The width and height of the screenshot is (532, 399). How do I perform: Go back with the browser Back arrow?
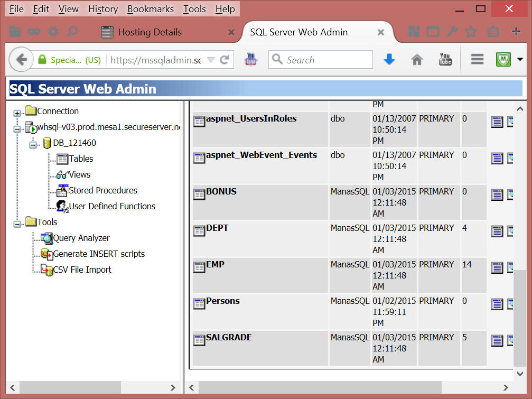click(x=21, y=60)
